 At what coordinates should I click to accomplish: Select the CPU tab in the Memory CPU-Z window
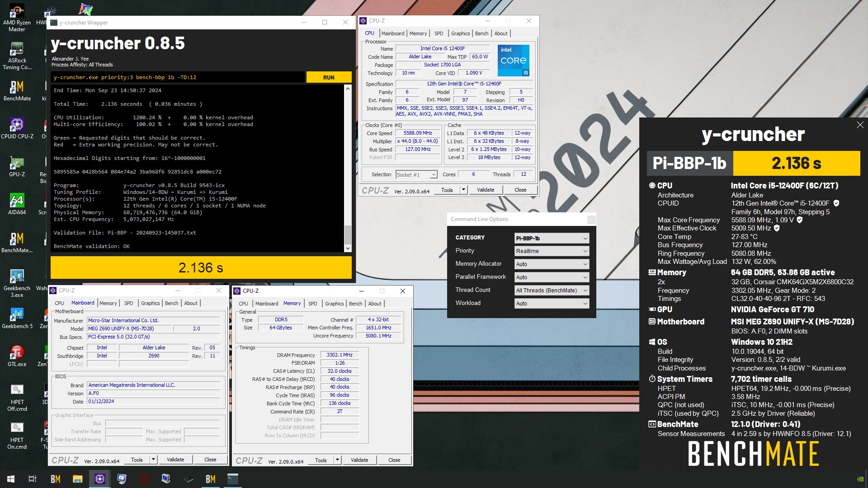pyautogui.click(x=243, y=304)
